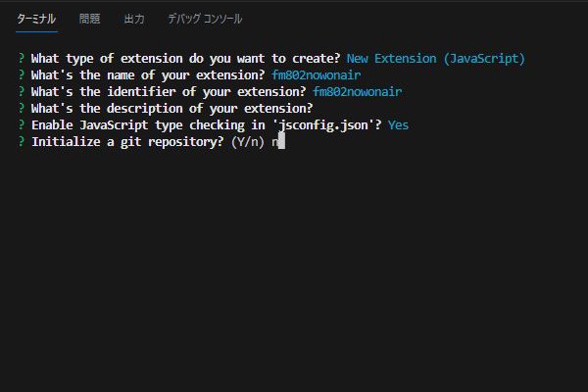
Task: Click the green ? before the type checking question
Action: pyautogui.click(x=22, y=124)
